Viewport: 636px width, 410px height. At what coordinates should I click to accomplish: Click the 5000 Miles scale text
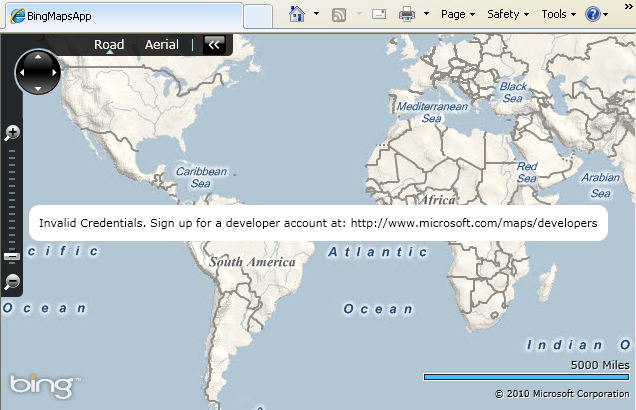(600, 365)
